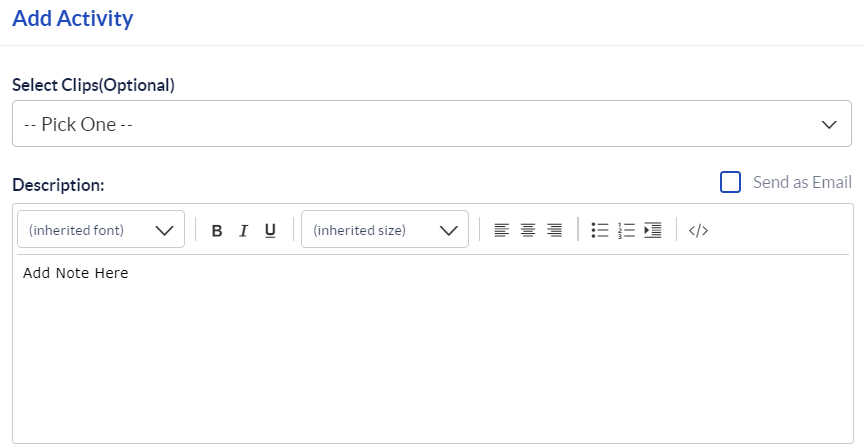Click the 'Add Activity' heading
This screenshot has width=864, height=445.
tap(73, 18)
